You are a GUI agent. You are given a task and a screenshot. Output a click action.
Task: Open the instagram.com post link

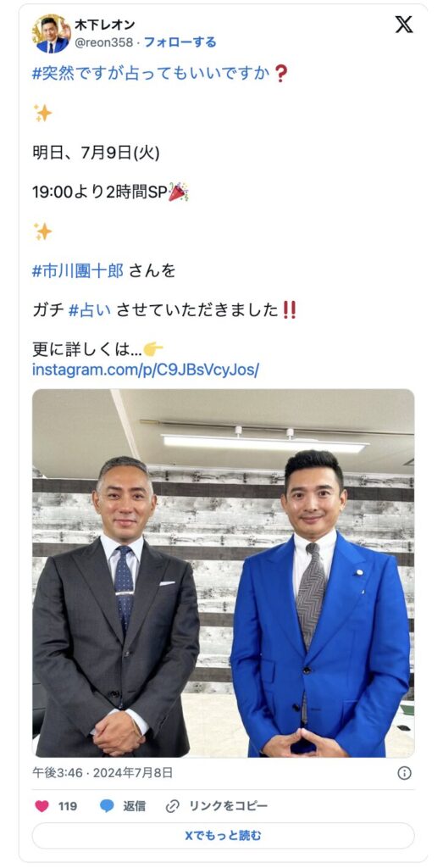(146, 370)
